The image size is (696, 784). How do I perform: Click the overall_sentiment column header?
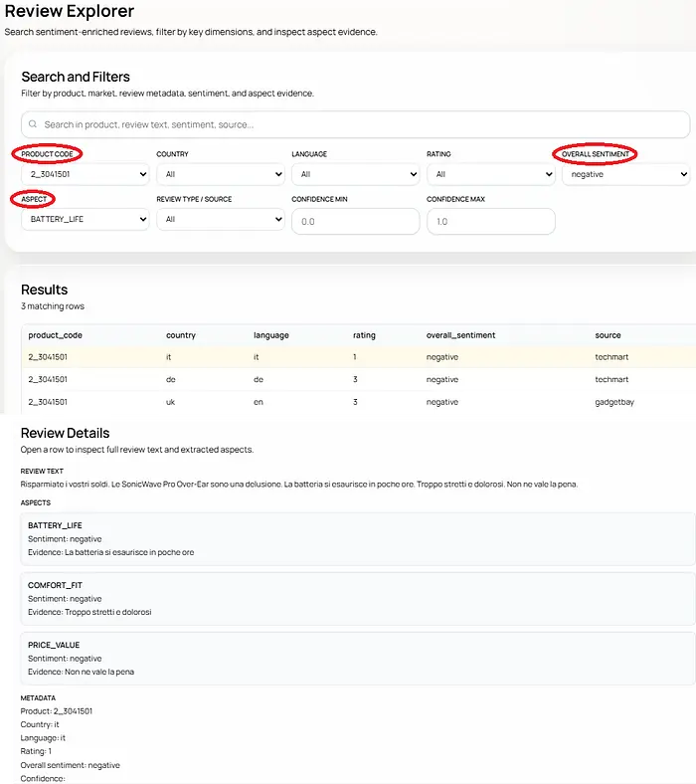[x=460, y=335]
